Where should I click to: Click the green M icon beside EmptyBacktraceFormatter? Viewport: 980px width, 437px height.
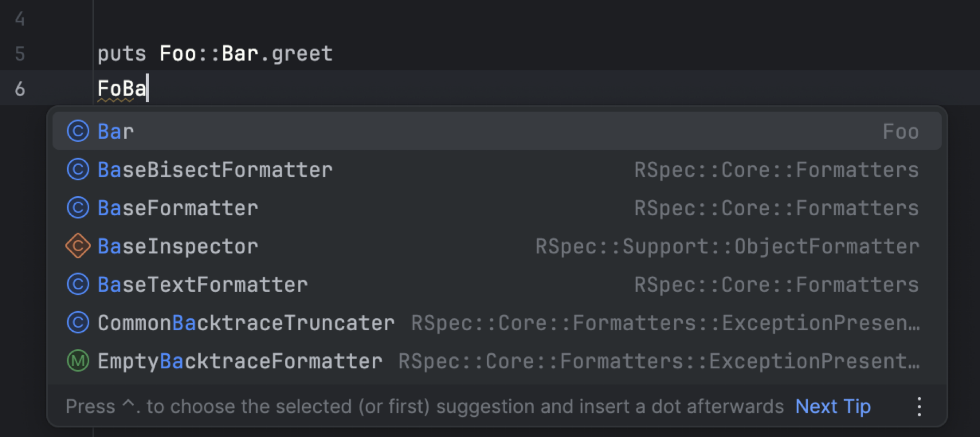point(78,361)
